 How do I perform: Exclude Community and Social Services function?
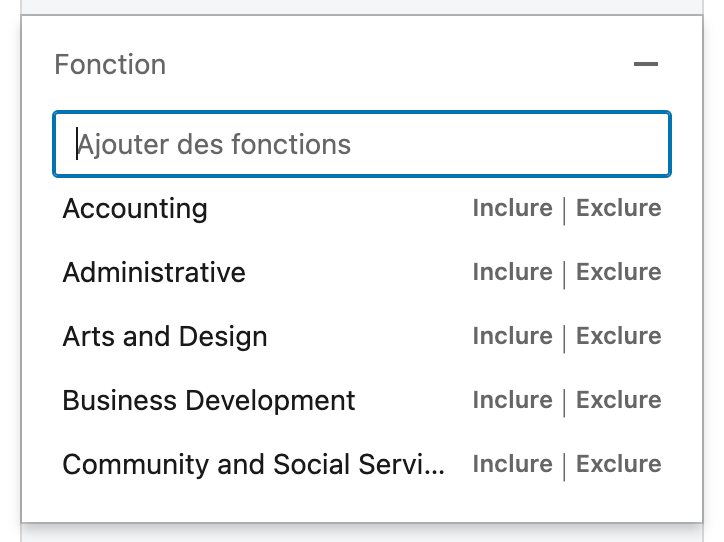click(x=618, y=464)
